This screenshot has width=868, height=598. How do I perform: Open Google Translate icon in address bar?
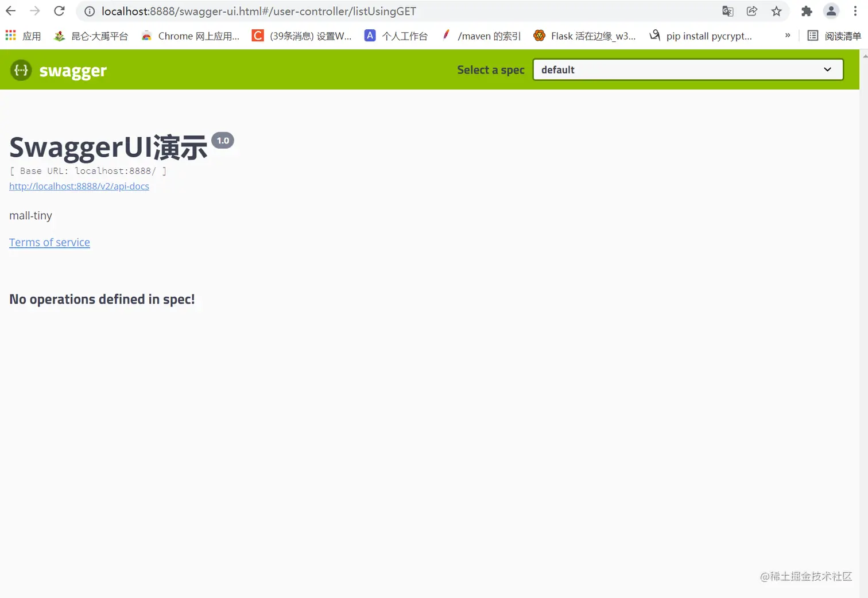[728, 11]
